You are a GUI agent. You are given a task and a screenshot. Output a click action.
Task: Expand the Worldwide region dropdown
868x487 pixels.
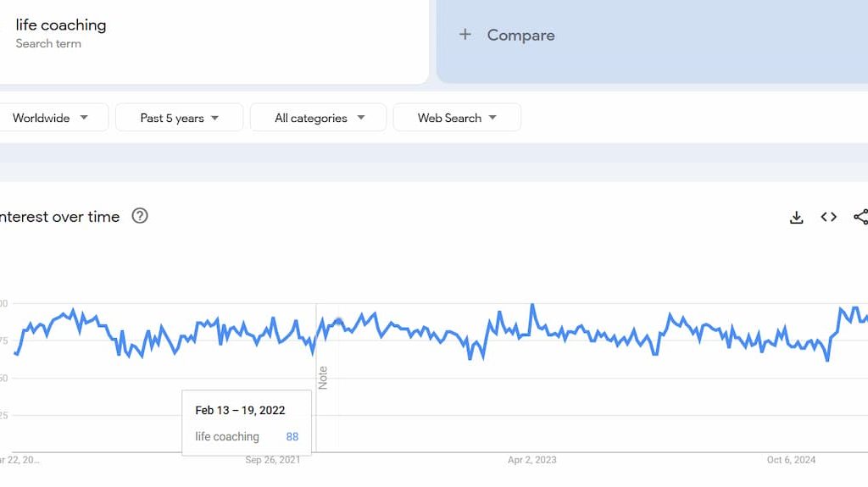(x=51, y=118)
